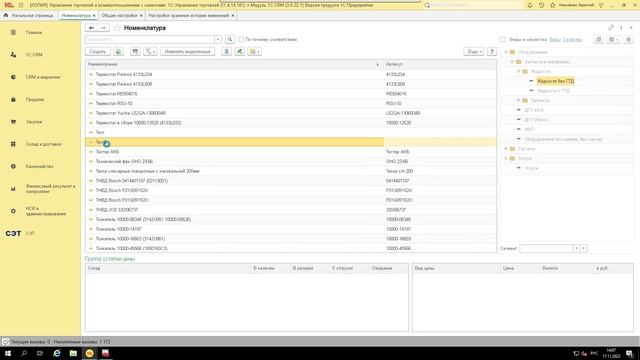Open the Сегмент dropdown arrow
Screen dimensions: 640x360
576,248
